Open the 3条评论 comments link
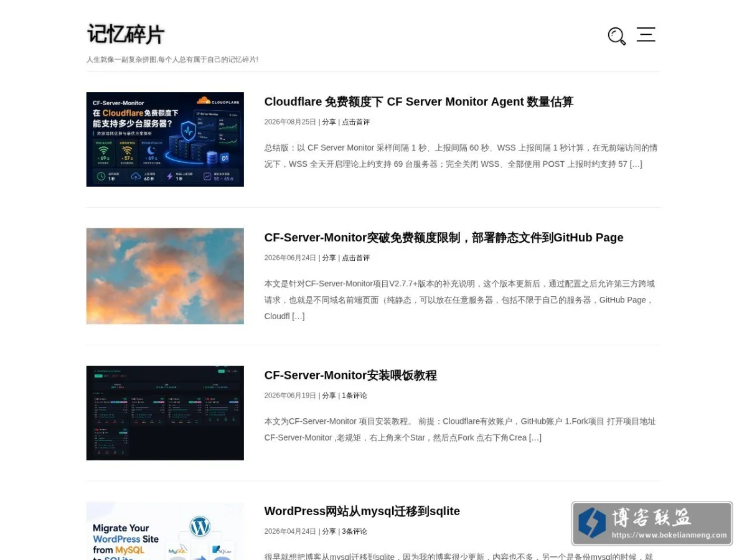Screen dimensions: 747x560 click(354, 531)
